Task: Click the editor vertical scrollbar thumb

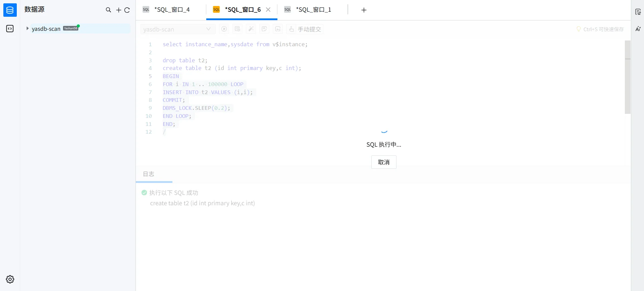Action: 628,77
